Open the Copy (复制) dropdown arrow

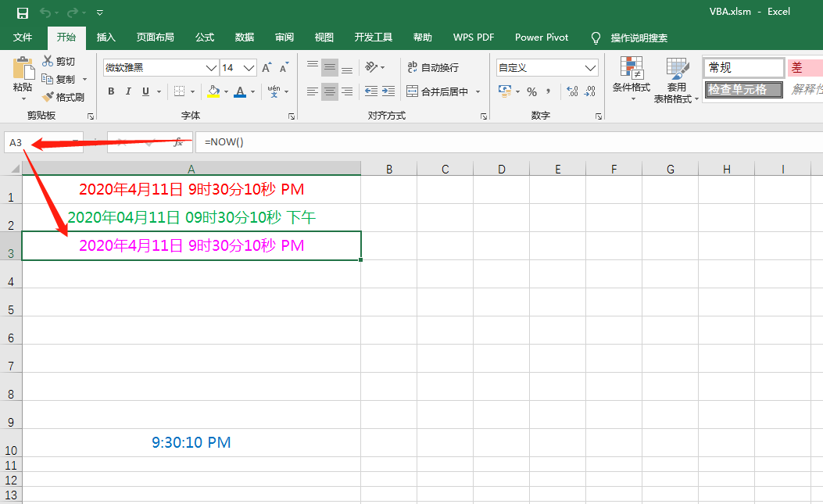pyautogui.click(x=85, y=79)
